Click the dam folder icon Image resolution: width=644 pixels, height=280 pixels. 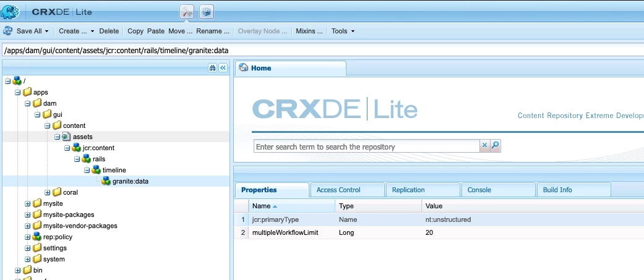pos(37,103)
